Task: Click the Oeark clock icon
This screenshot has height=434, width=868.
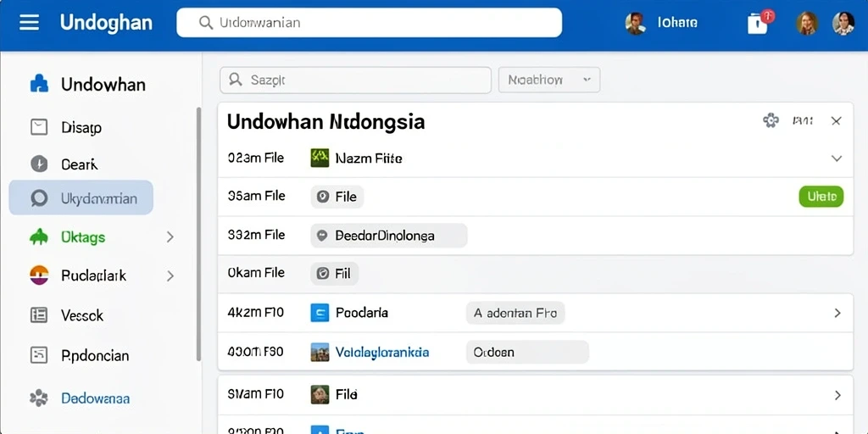Action: pos(39,164)
